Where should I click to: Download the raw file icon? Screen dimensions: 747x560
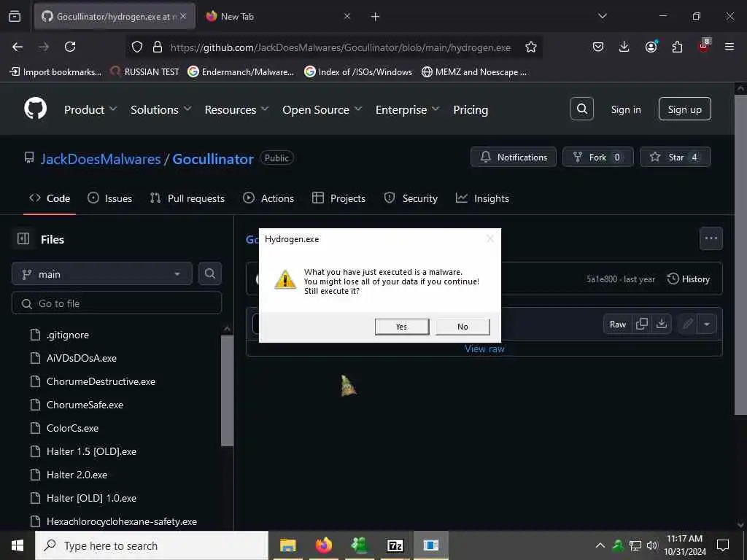(661, 324)
